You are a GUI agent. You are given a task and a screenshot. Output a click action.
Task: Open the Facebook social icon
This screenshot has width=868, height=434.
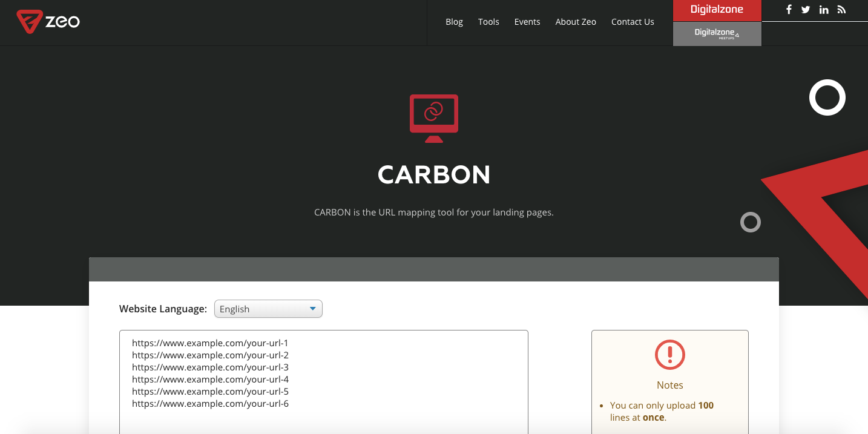coord(788,10)
